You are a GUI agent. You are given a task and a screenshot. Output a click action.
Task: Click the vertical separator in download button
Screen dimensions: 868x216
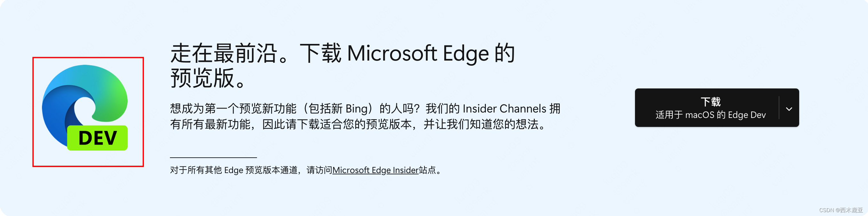(x=779, y=108)
